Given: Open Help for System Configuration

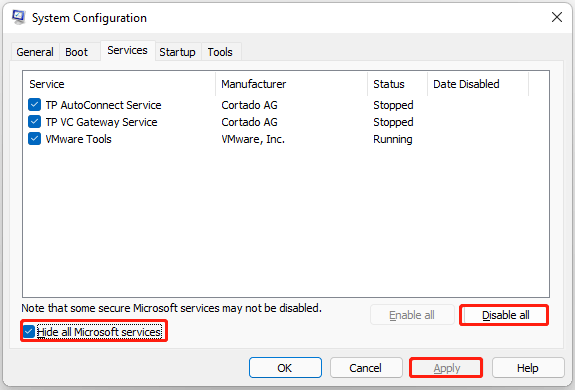Looking at the screenshot, I should (x=528, y=368).
